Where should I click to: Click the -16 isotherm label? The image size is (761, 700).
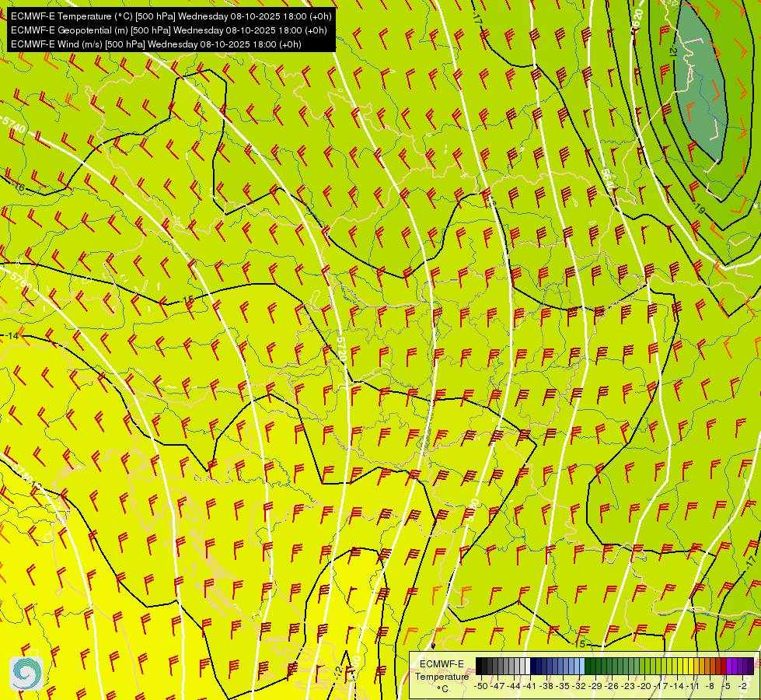18,187
